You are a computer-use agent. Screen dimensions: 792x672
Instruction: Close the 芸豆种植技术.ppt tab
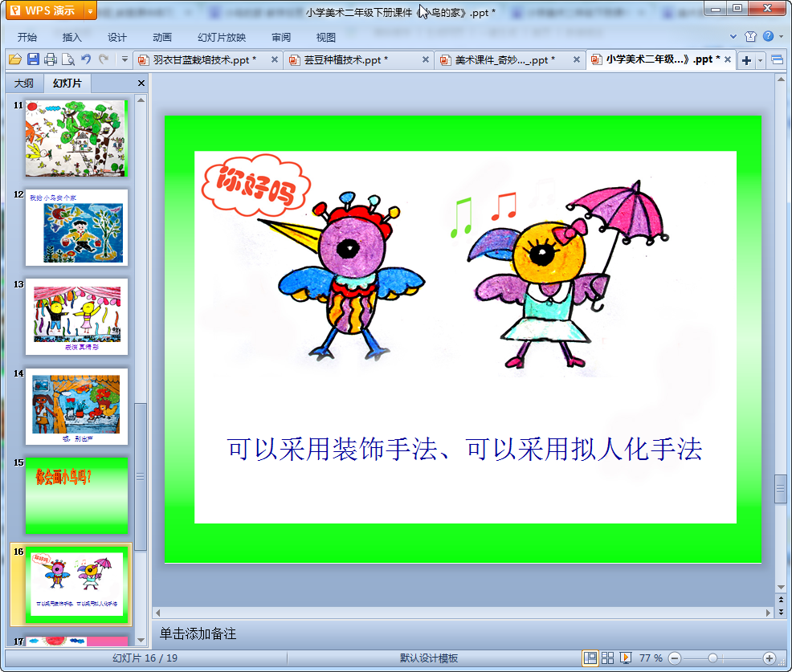(425, 59)
